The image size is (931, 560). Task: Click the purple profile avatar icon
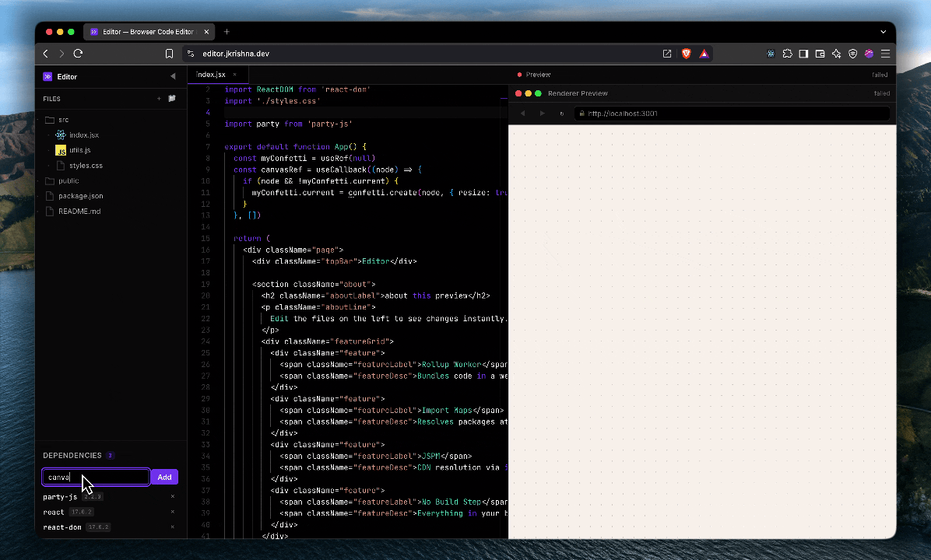click(x=870, y=54)
